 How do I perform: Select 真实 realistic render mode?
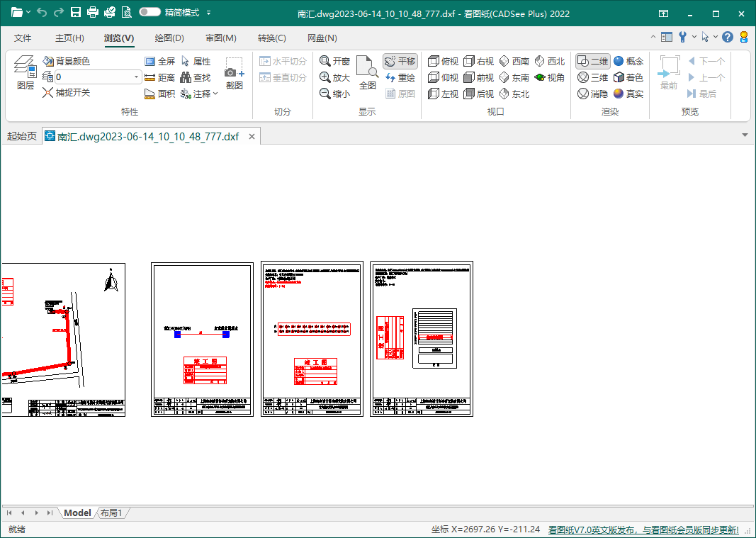(x=628, y=94)
